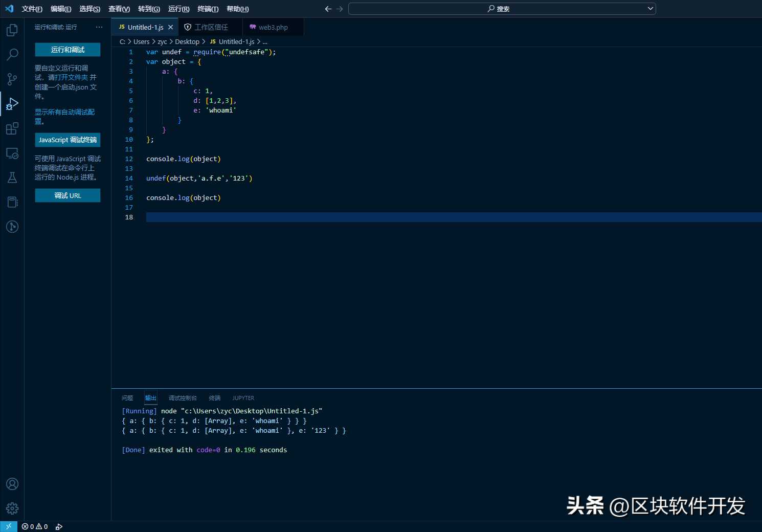Switch to the 终端 panel tab
The width and height of the screenshot is (762, 532).
215,398
